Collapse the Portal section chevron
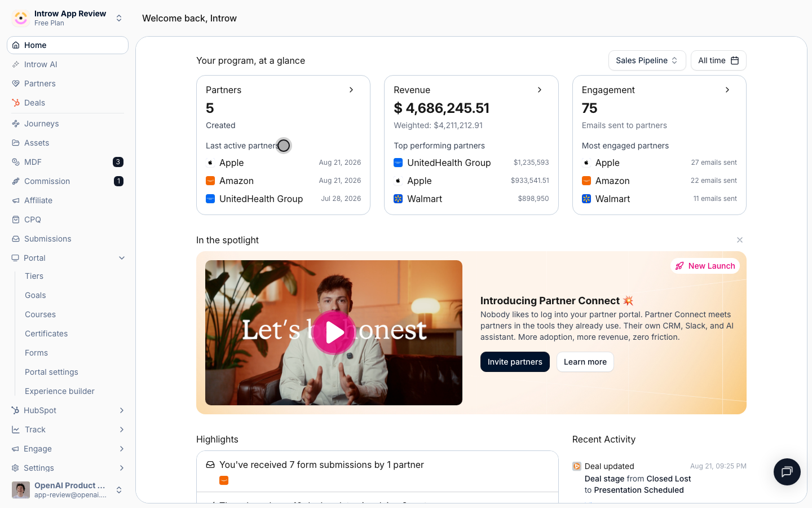The image size is (812, 508). click(122, 258)
